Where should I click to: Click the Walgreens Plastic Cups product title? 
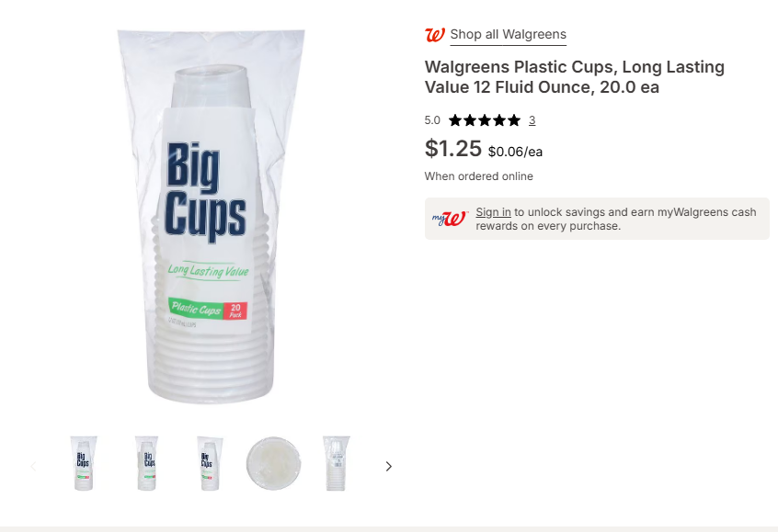tap(575, 77)
